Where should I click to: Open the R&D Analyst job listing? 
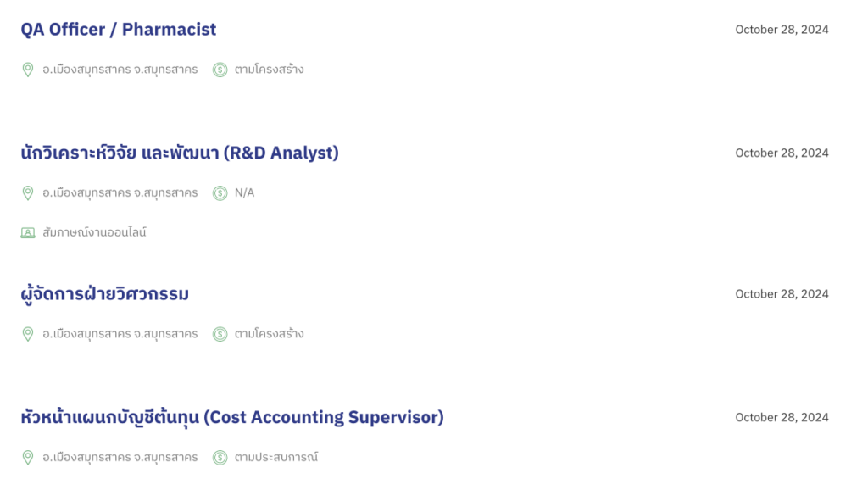(x=180, y=153)
